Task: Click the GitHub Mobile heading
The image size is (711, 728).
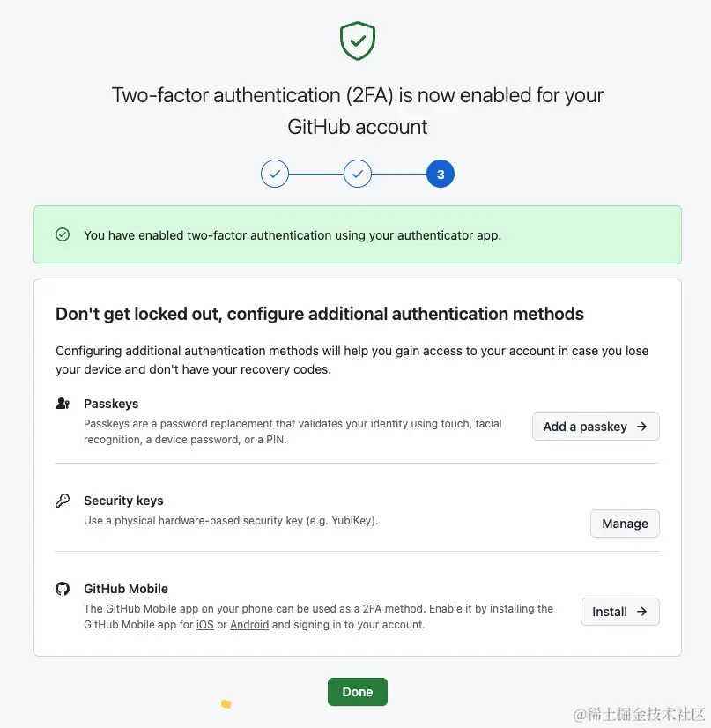Action: 126,589
